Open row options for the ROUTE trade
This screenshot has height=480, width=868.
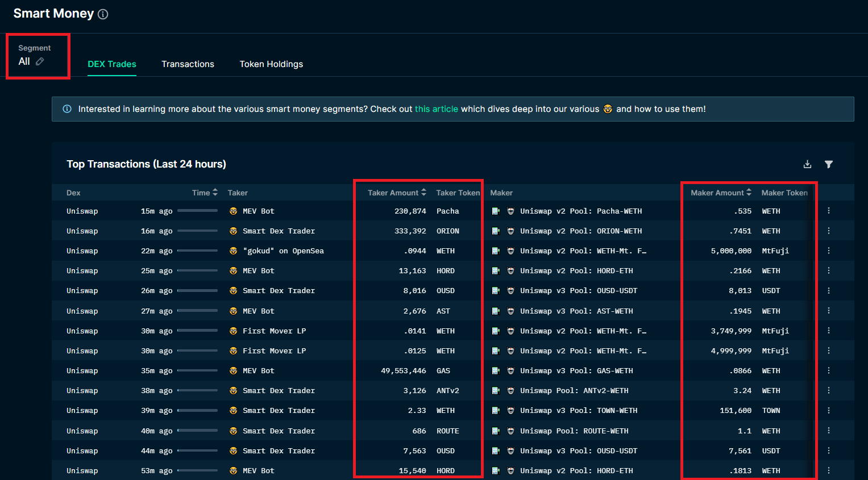pyautogui.click(x=829, y=431)
